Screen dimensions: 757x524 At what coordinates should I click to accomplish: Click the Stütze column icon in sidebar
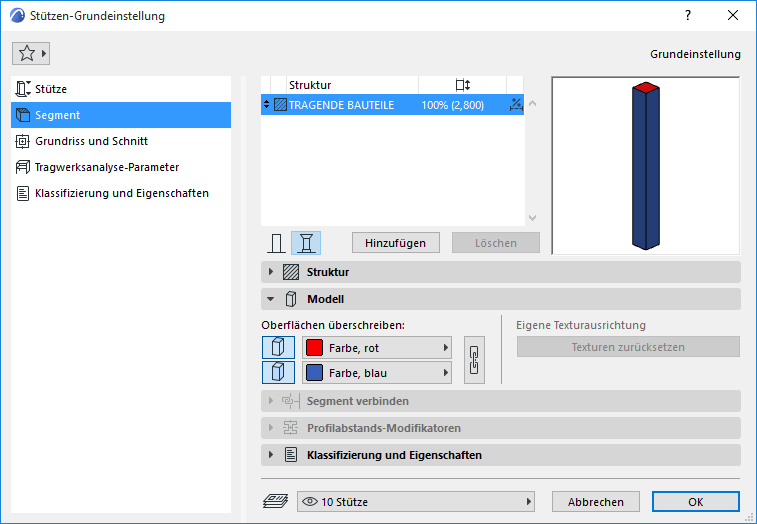[23, 89]
